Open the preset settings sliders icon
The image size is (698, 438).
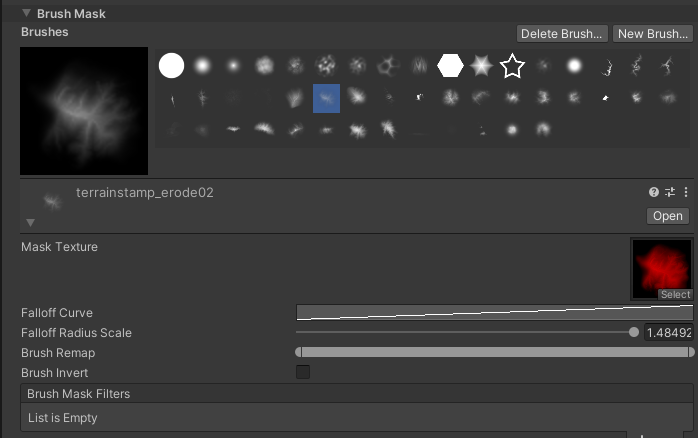(x=670, y=193)
